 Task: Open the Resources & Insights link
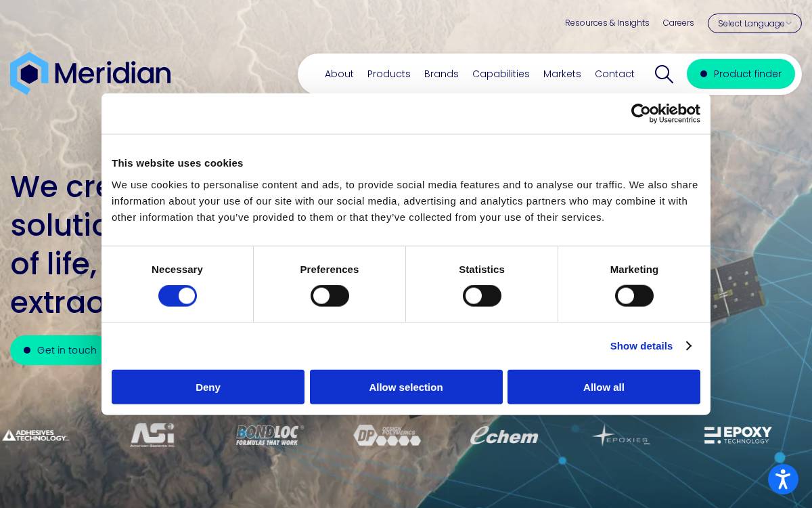607,23
